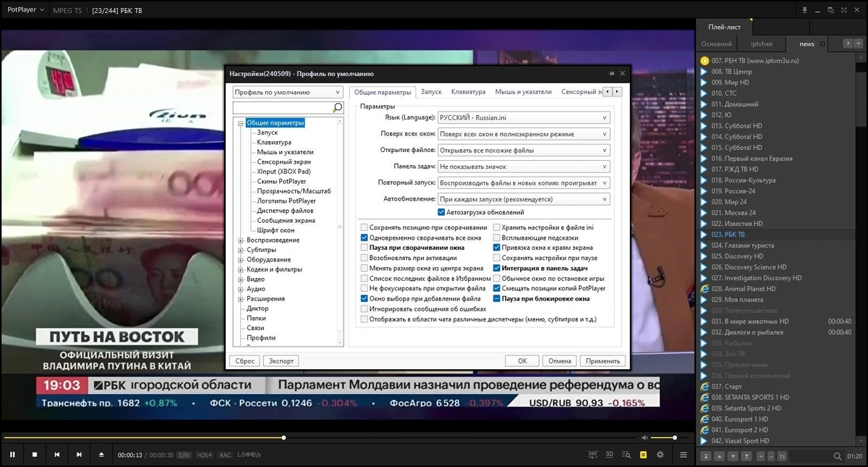This screenshot has height=467, width=868.
Task: Switch to the 'Мышь и указатели' tab
Action: pos(523,92)
